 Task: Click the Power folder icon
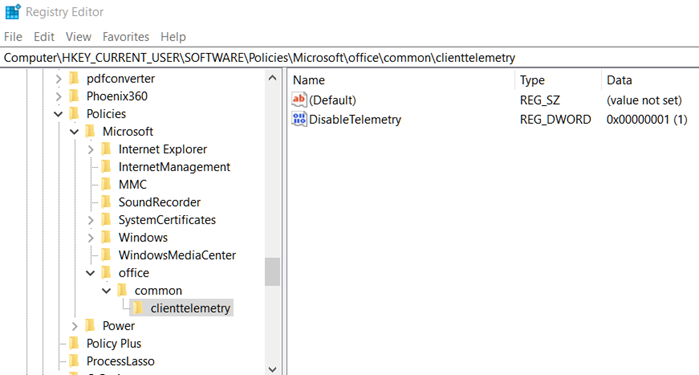[x=90, y=326]
